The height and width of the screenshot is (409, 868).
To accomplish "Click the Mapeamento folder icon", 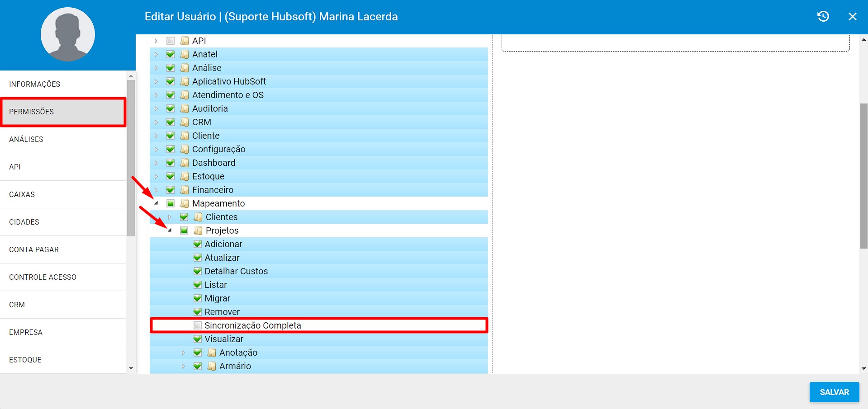I will 185,203.
